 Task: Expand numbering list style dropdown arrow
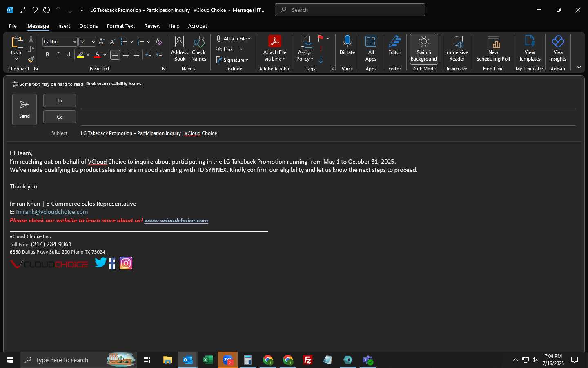click(148, 42)
